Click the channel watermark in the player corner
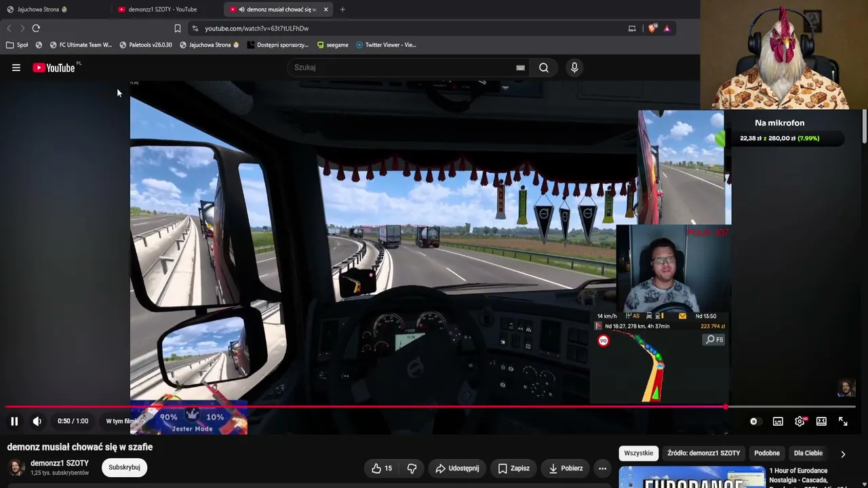 point(846,388)
